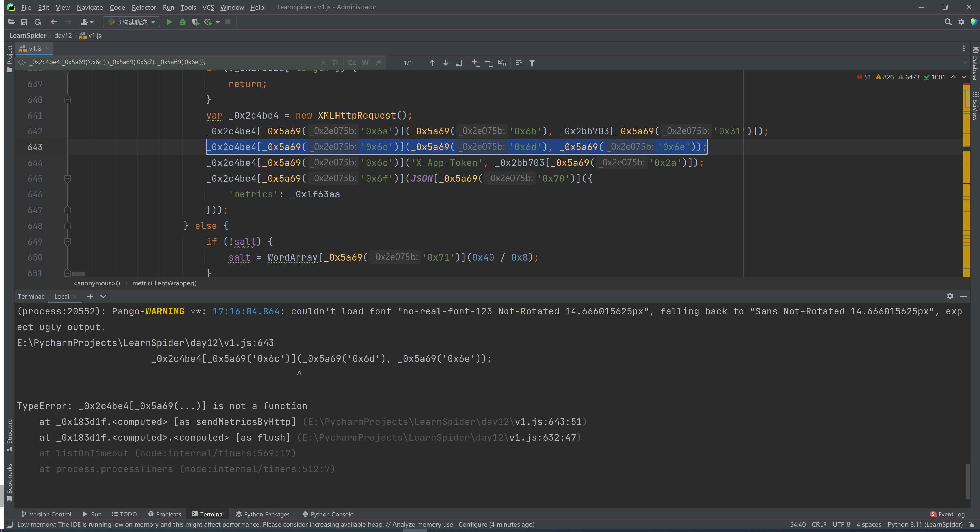Open terminal session dropdown chevron
This screenshot has width=980, height=532.
pyautogui.click(x=103, y=296)
